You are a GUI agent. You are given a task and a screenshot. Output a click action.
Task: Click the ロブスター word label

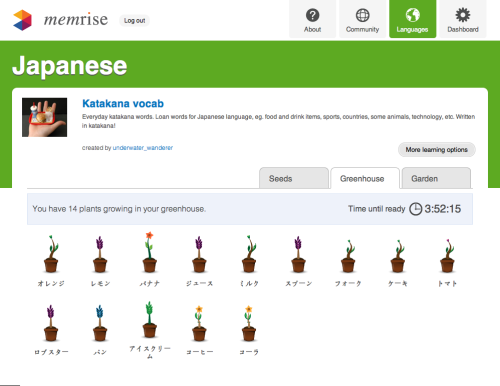tap(51, 352)
